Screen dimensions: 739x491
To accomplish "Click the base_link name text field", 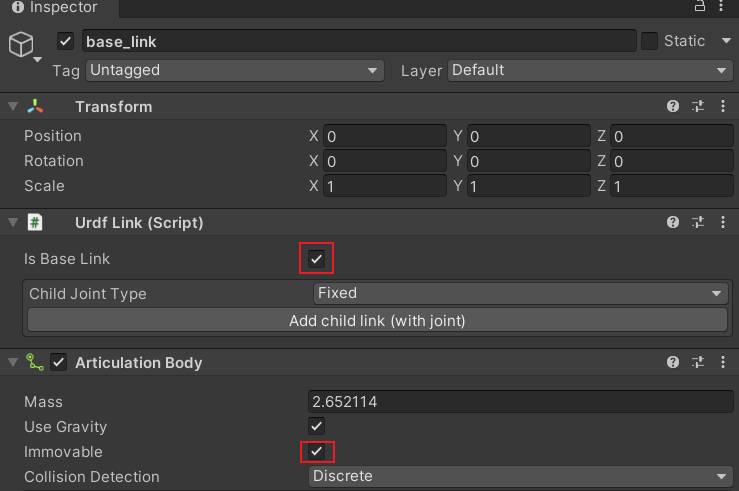I will click(x=358, y=41).
